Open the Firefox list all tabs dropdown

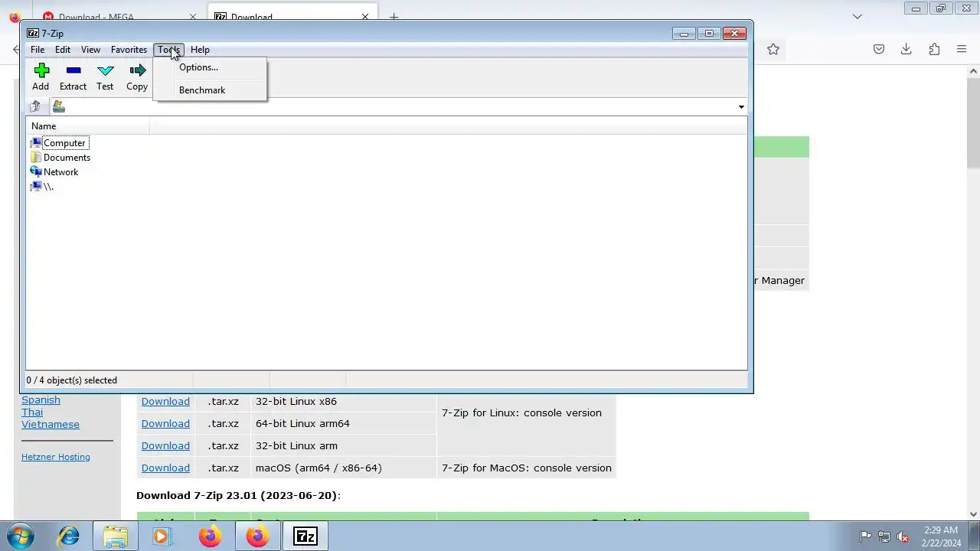857,17
